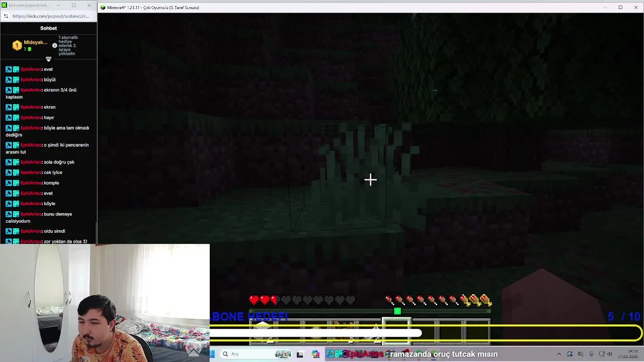The image size is (644, 362).
Task: Select the first Minecraft hotbar slot
Action: pyautogui.click(x=263, y=332)
